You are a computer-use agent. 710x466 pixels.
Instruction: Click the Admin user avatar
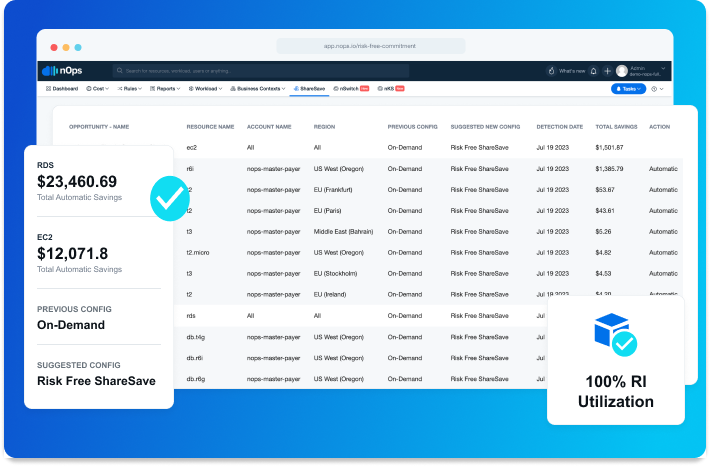[622, 71]
